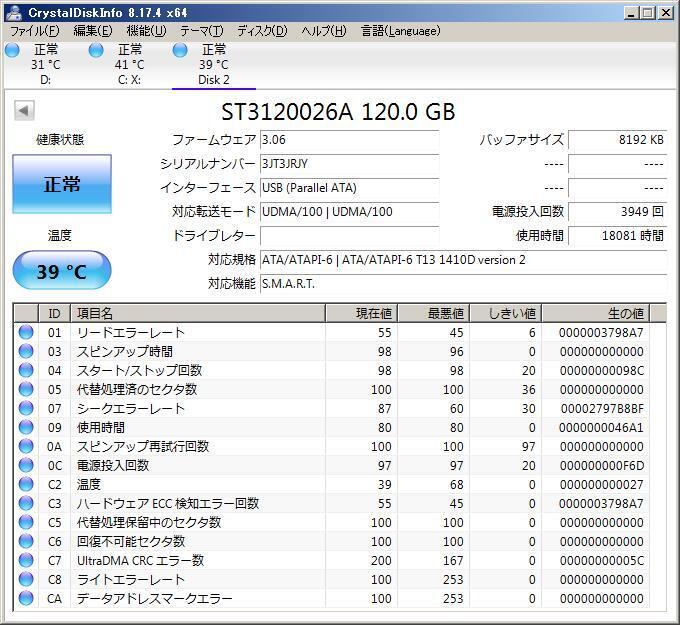Click status orb for ID 0A row
Screen dimensions: 680x625
point(26,446)
